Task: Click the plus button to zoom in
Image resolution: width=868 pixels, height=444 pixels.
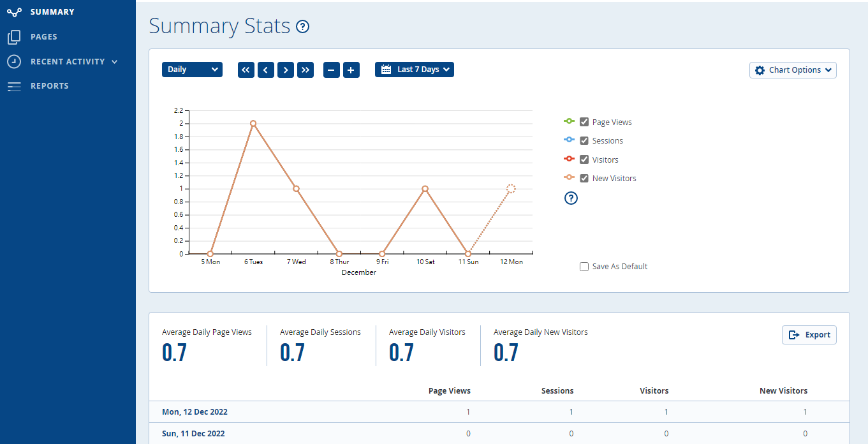Action: point(351,70)
